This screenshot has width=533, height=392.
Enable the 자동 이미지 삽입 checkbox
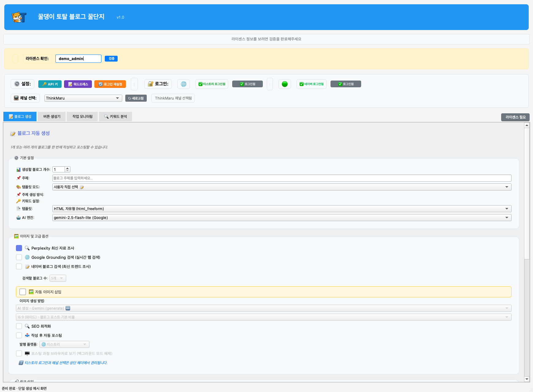click(x=23, y=292)
